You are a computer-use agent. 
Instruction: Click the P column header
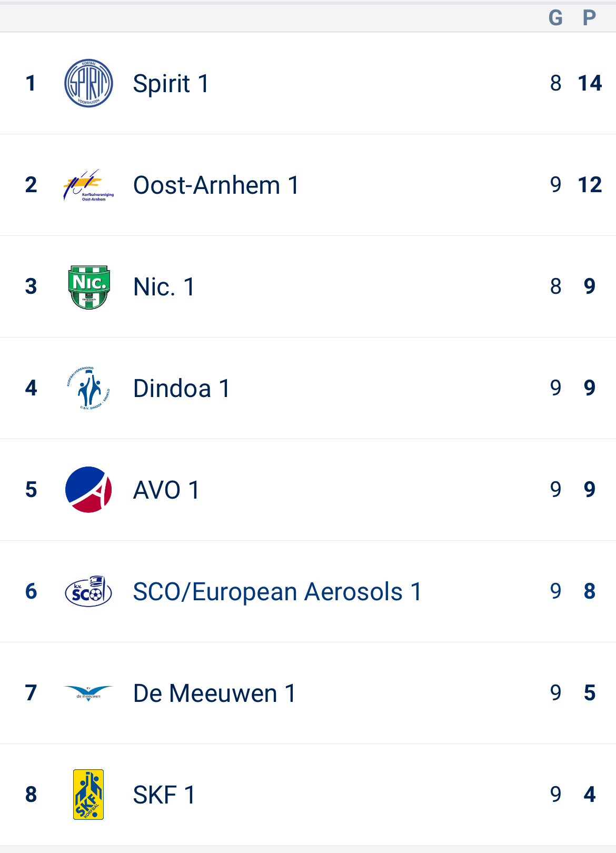click(x=589, y=18)
